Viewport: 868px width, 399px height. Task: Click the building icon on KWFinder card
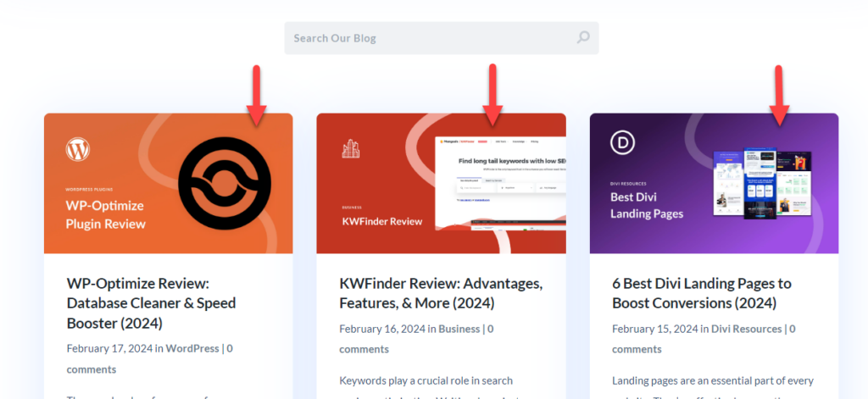click(x=351, y=148)
